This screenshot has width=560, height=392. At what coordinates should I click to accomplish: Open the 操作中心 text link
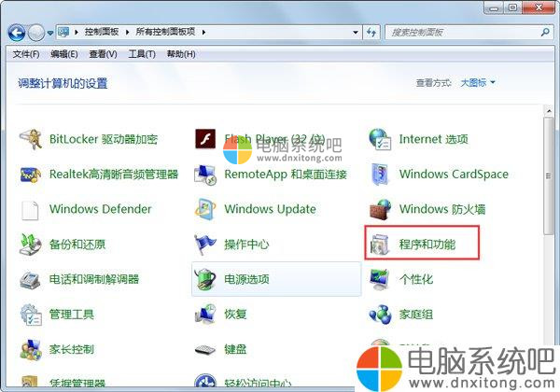(x=246, y=245)
